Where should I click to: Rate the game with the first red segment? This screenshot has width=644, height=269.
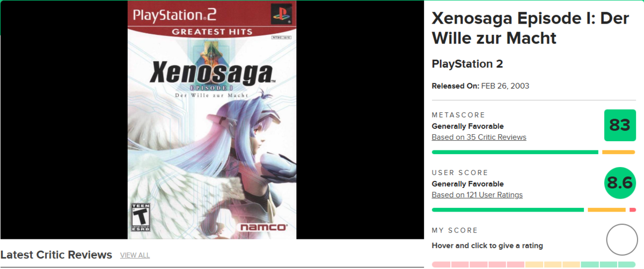click(441, 265)
